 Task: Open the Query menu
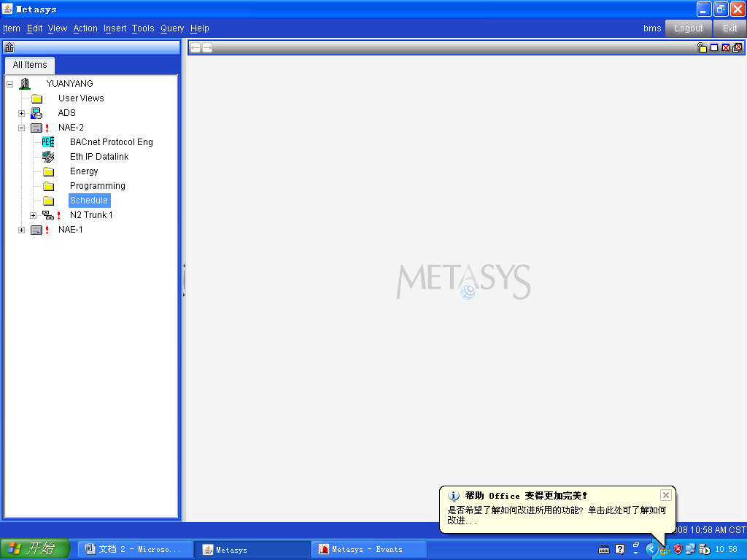point(172,28)
